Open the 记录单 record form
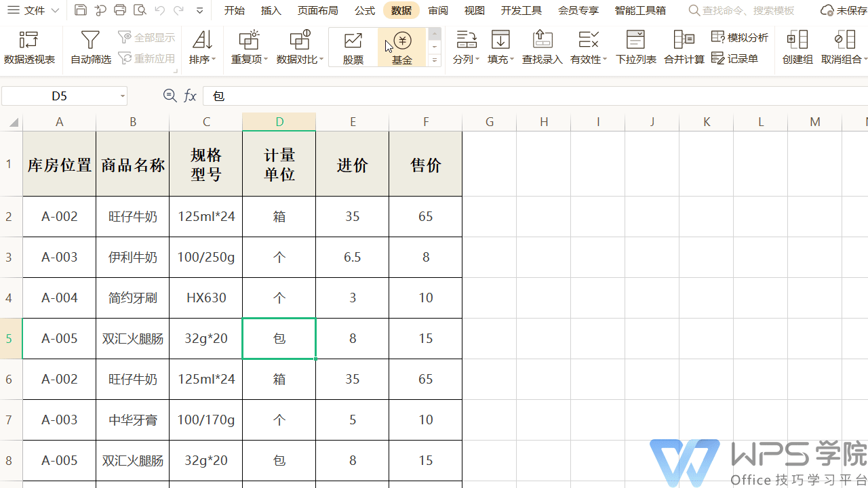This screenshot has width=868, height=488. tap(735, 59)
